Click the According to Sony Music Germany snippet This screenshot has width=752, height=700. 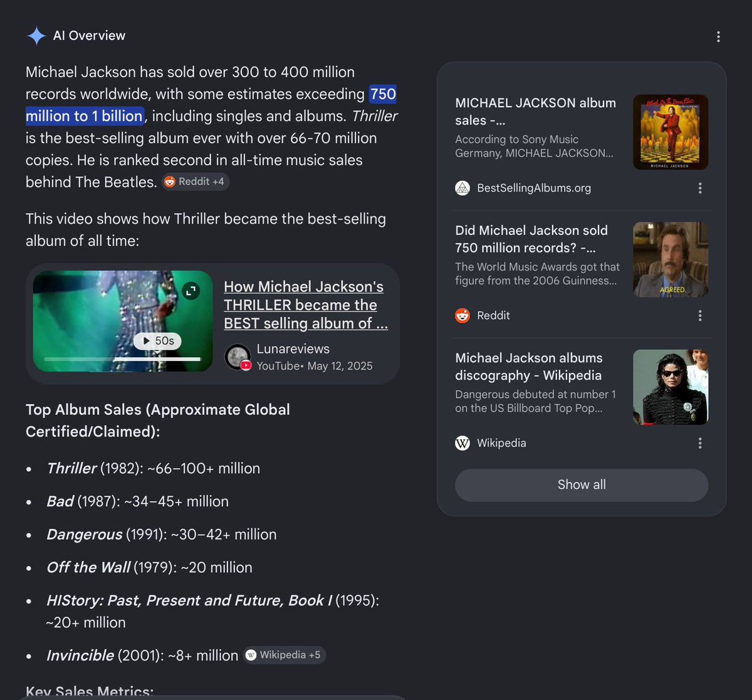(534, 146)
